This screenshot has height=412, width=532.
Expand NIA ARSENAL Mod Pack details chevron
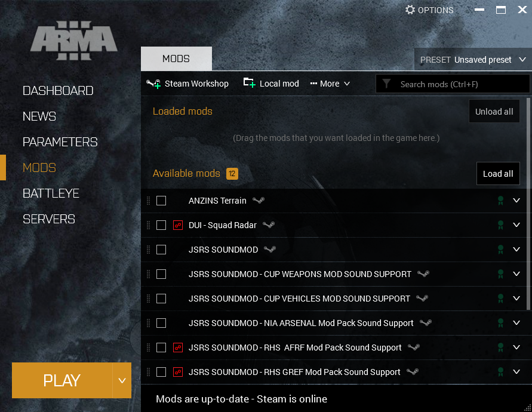tap(516, 322)
